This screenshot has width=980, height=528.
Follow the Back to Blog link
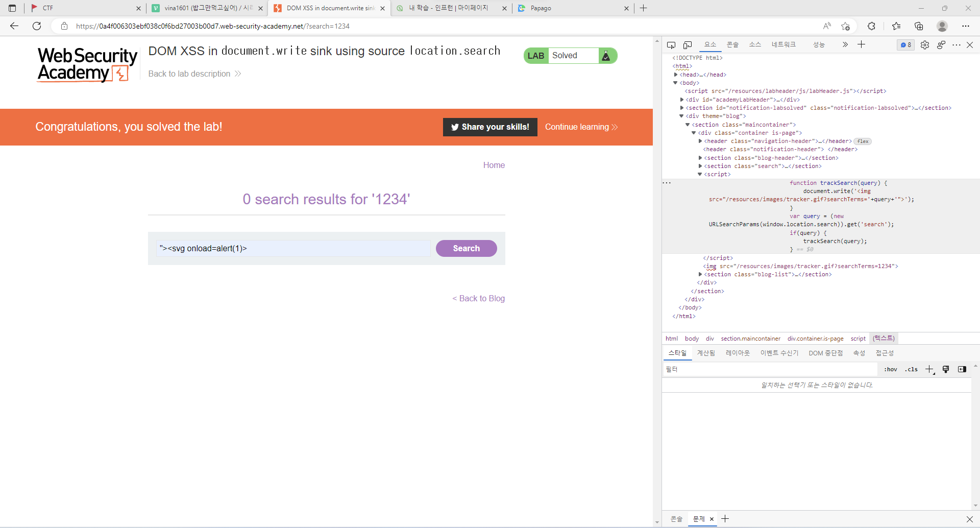478,298
